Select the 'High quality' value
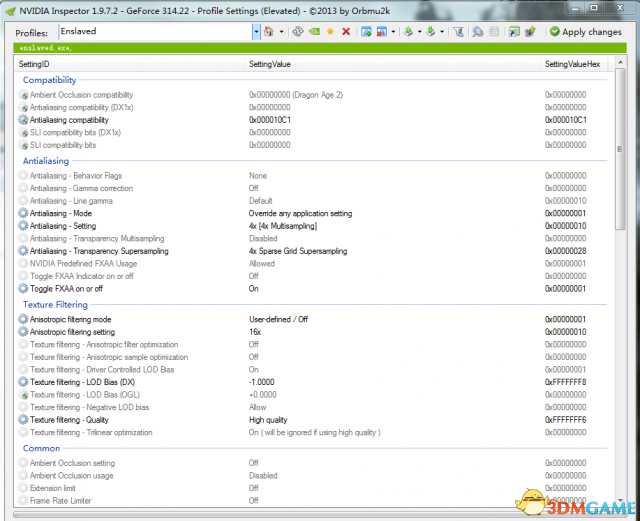 (268, 420)
